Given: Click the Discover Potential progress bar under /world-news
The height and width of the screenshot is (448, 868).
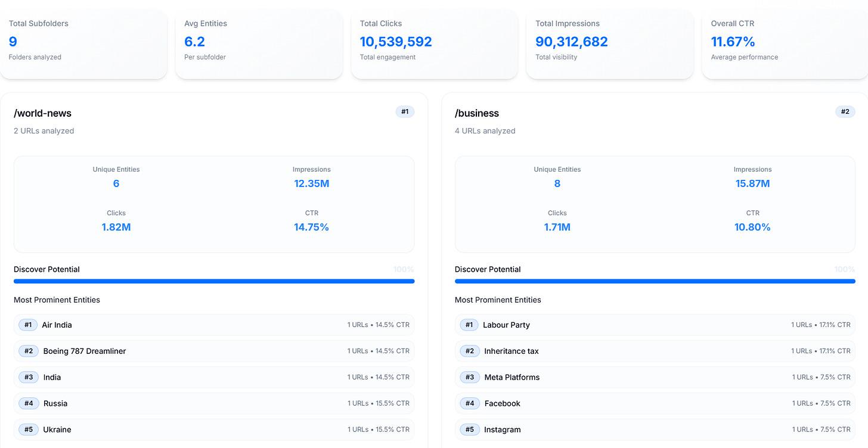Looking at the screenshot, I should click(x=214, y=281).
